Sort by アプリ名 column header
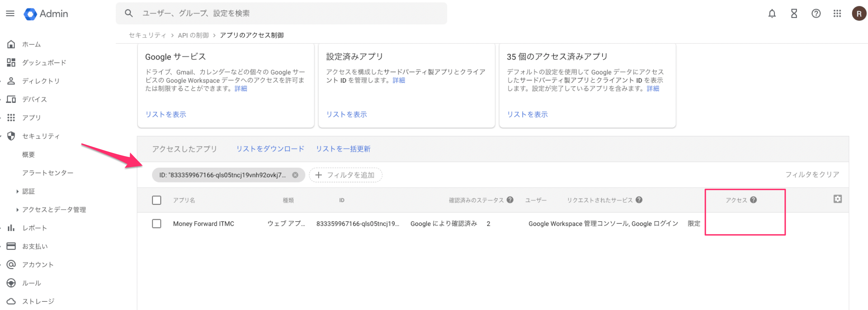Screen dimensions: 868x310 tap(184, 200)
